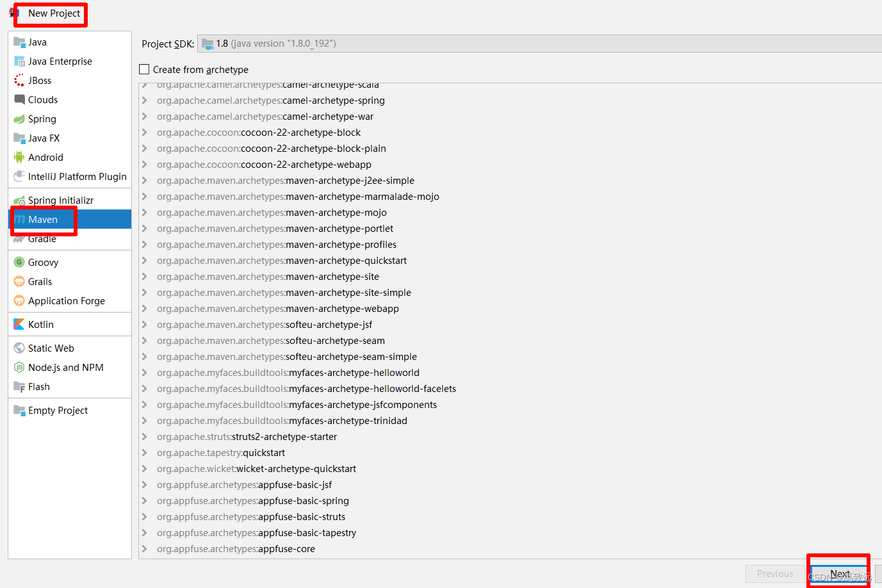Click the Empty Project folder icon
Image resolution: width=882 pixels, height=588 pixels.
pos(19,411)
